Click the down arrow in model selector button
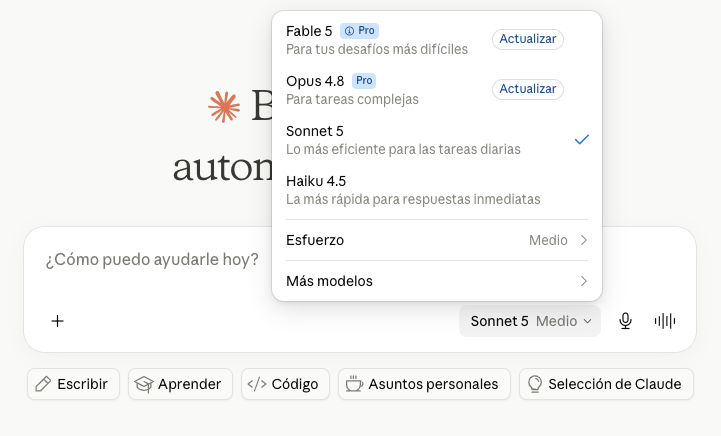 click(587, 321)
